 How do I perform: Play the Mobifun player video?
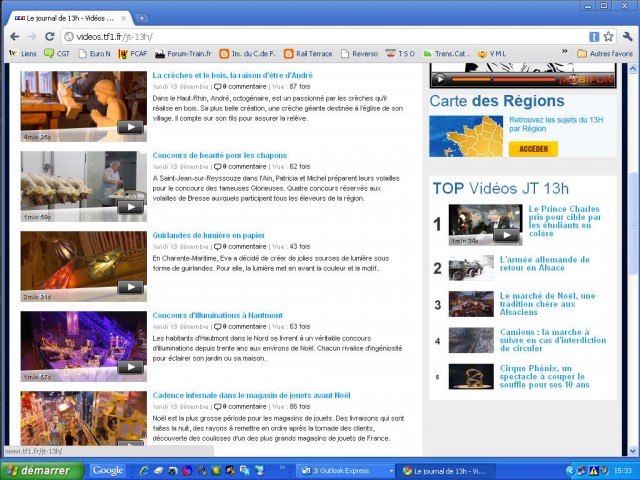pos(440,79)
